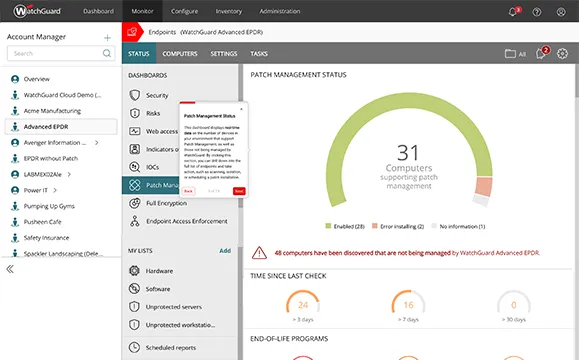Select the Patch Management dashboard icon
Viewport: 579px width, 360px height.
coord(134,185)
